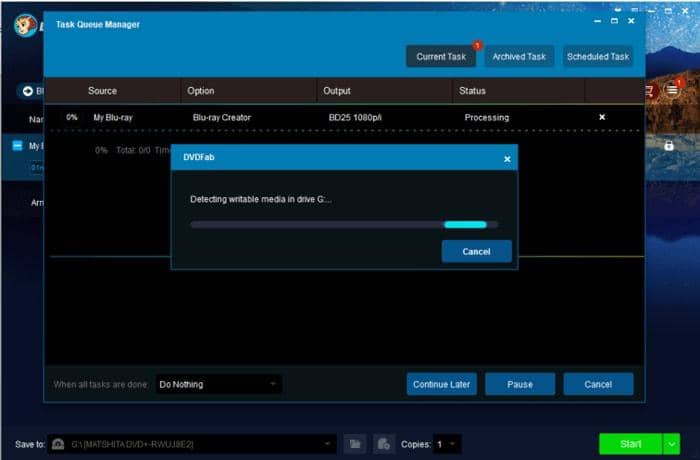Click the Status column header
The width and height of the screenshot is (700, 460).
(472, 91)
